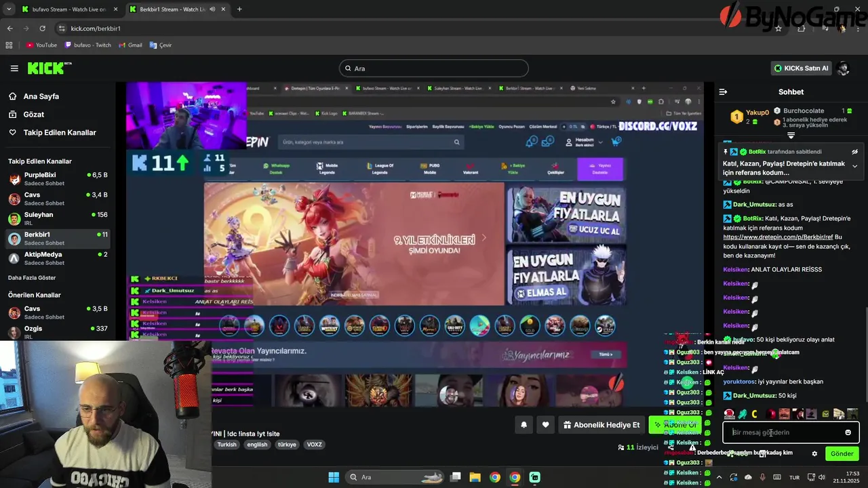
Task: Click the red-hat emote in quick emote bar
Action: pos(729,413)
